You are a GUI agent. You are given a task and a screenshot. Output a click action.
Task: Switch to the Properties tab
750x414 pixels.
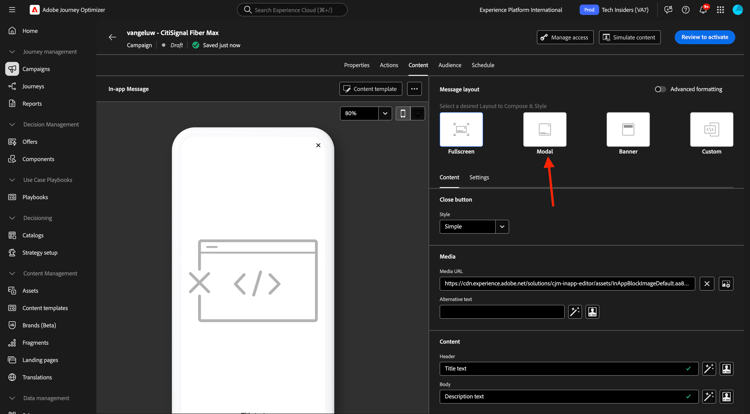pos(356,65)
